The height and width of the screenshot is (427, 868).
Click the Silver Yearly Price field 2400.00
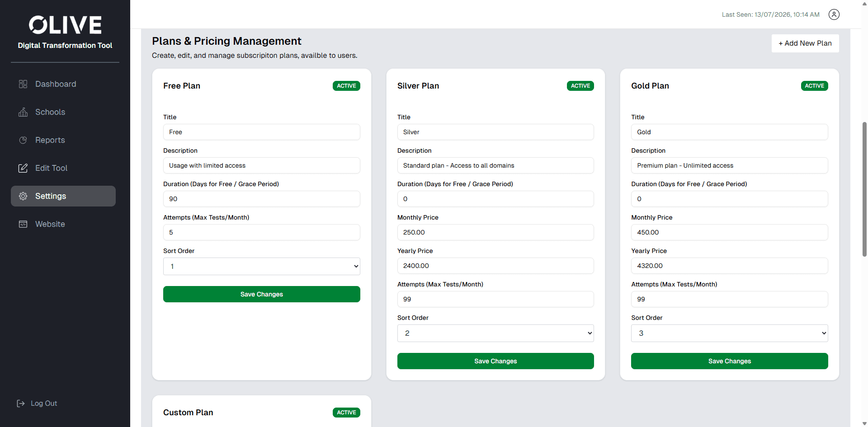pyautogui.click(x=495, y=266)
